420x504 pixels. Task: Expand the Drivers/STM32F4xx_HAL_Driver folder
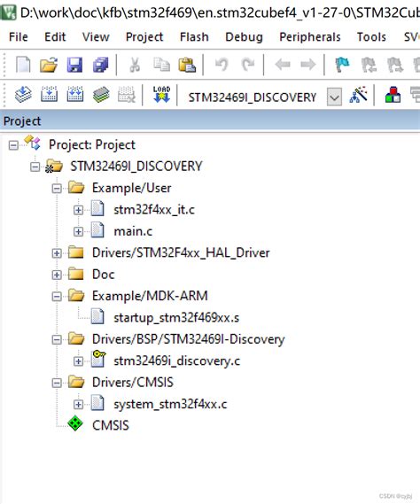click(57, 253)
